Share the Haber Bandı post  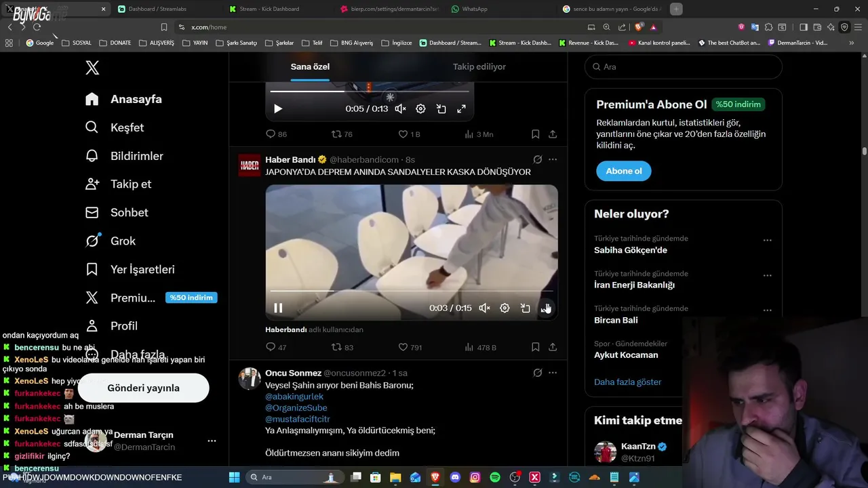point(553,347)
